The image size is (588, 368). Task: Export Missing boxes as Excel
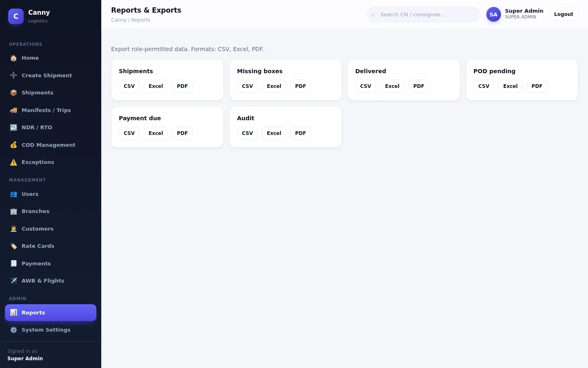274,86
